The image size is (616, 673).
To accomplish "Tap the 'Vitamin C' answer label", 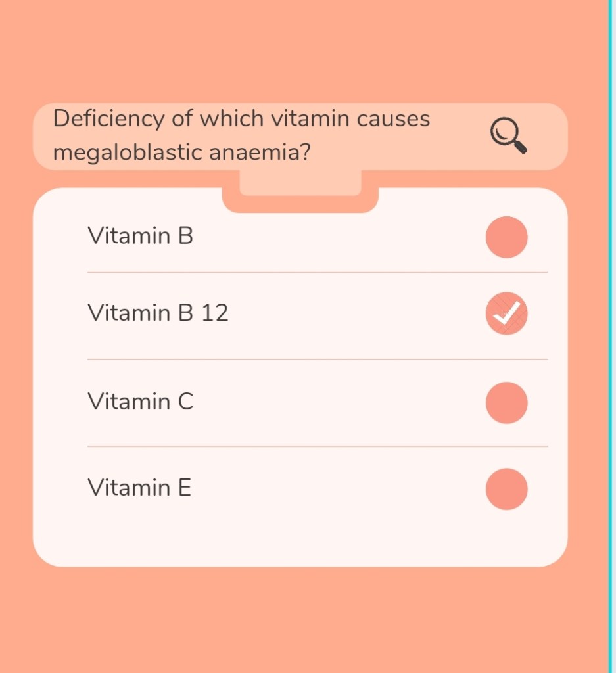I will [140, 401].
